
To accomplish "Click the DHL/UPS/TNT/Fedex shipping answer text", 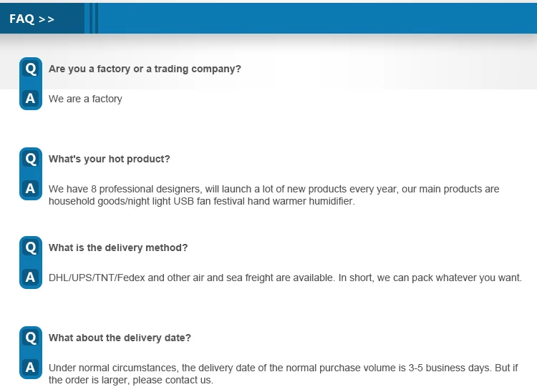I will tap(285, 278).
